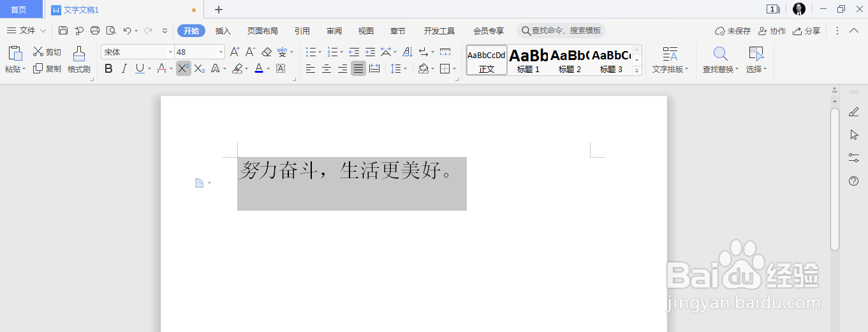868x332 pixels.
Task: Open the Find and Replace (查找替换) tool
Action: coord(721,60)
